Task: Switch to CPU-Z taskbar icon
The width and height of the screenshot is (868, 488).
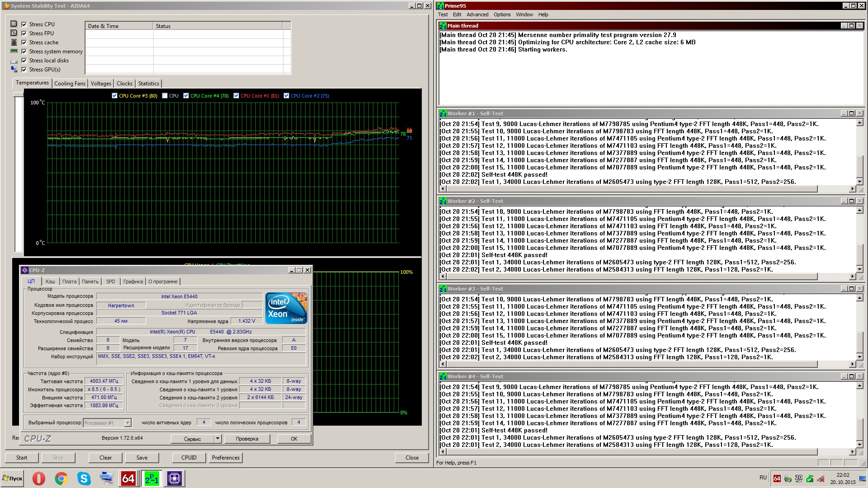Action: (x=174, y=478)
